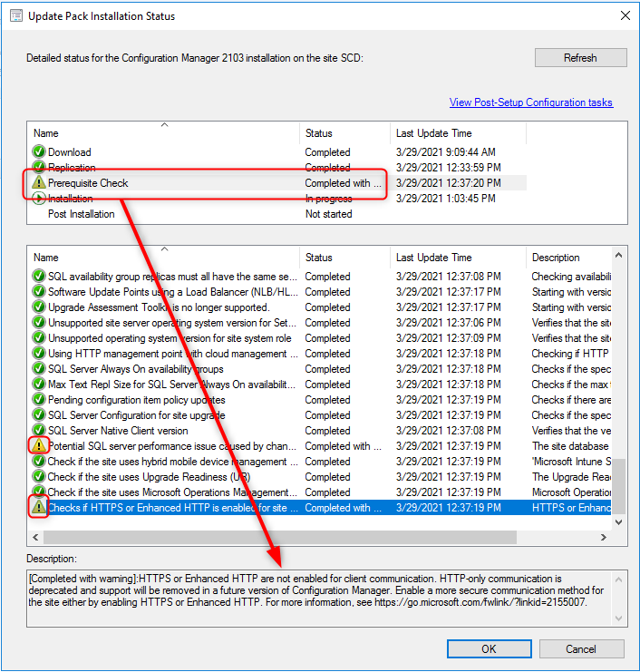The width and height of the screenshot is (640, 672).
Task: Click OK to close the dialog
Action: click(489, 648)
